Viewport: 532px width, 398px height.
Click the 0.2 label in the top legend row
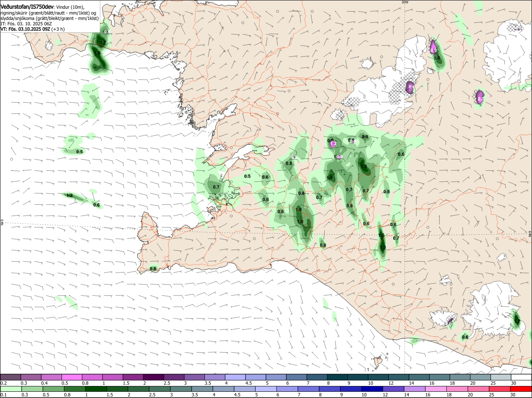(x=3, y=383)
